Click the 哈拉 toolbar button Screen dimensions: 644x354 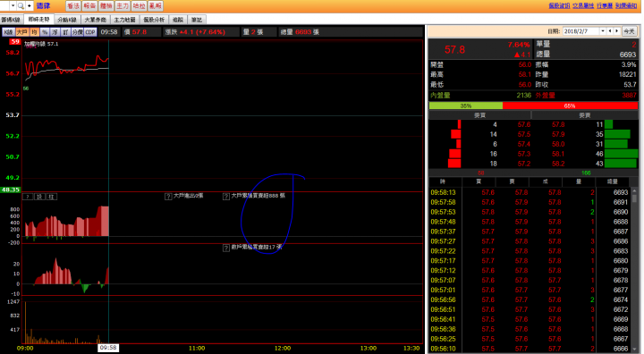coord(139,5)
